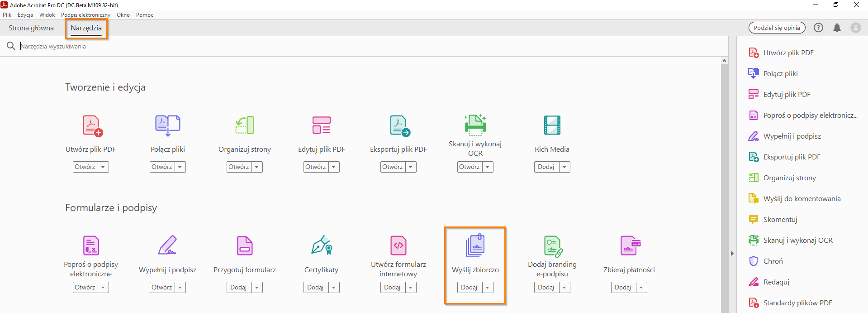This screenshot has height=313, width=868.
Task: Open the Eksportuj plik PDF tool icon
Action: 400,125
